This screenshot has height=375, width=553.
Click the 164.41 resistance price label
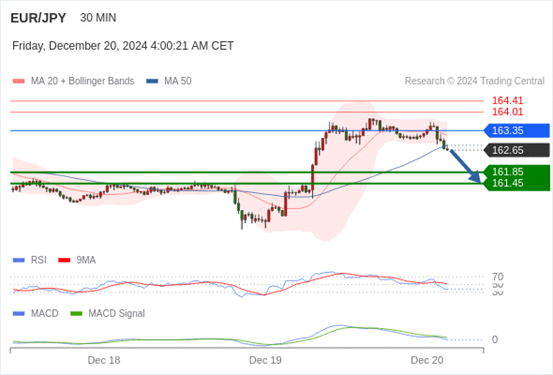508,101
